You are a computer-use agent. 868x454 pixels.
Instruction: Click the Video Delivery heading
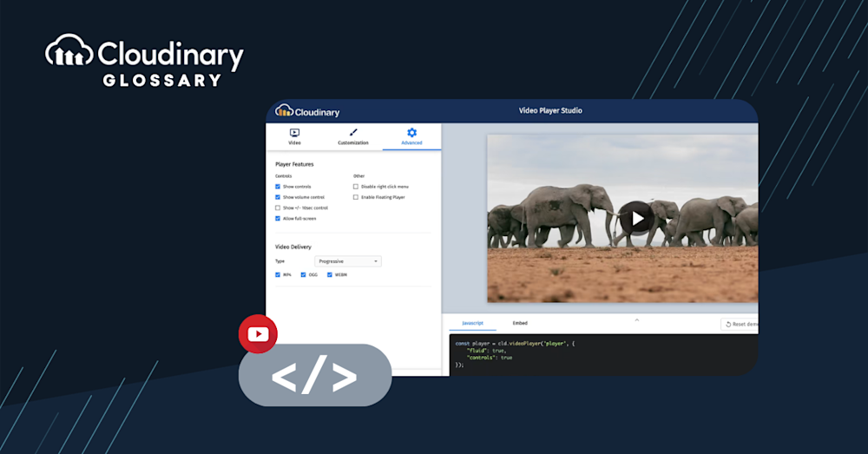click(x=293, y=247)
